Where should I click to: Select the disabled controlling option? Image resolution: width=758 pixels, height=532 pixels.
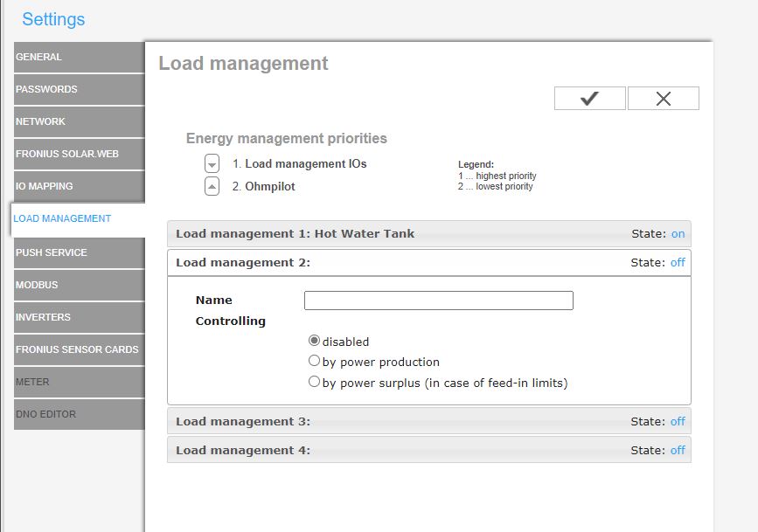314,341
